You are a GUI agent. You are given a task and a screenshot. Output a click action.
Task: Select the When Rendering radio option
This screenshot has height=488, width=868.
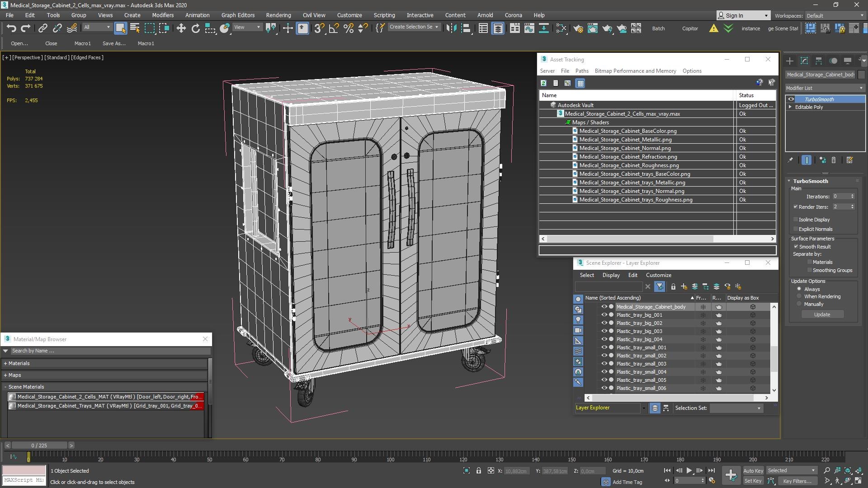coord(799,296)
